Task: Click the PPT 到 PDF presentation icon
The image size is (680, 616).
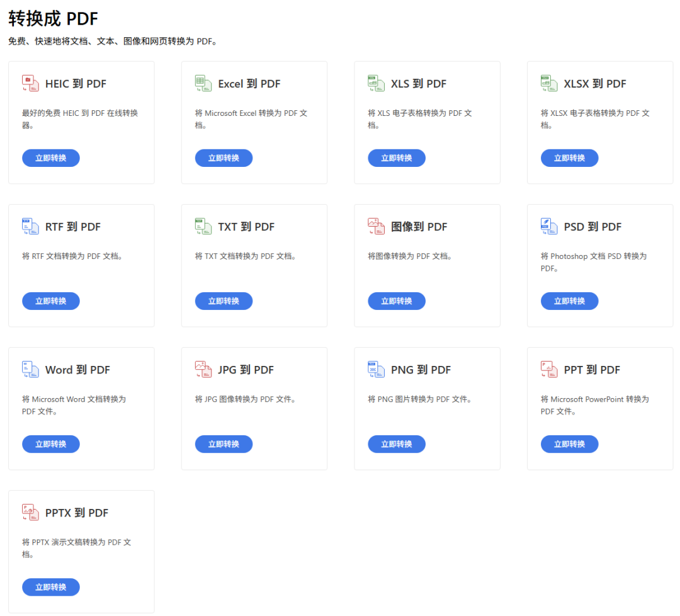Action: coord(549,370)
